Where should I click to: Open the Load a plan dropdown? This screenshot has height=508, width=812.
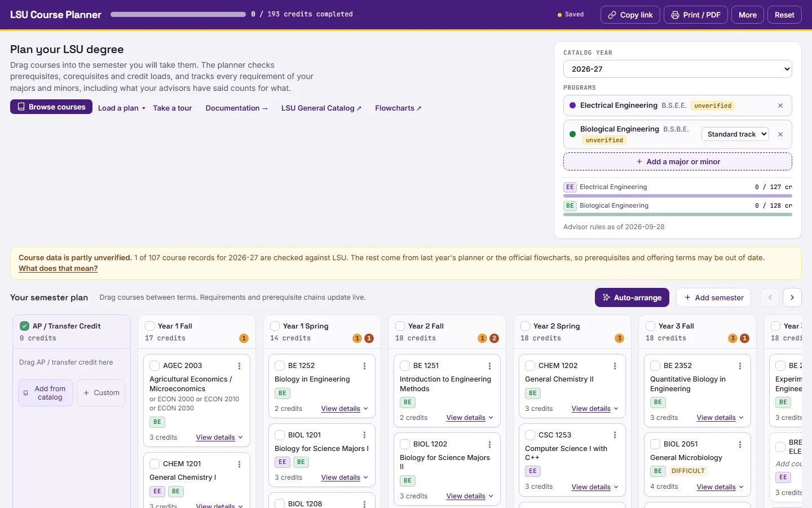tap(122, 108)
